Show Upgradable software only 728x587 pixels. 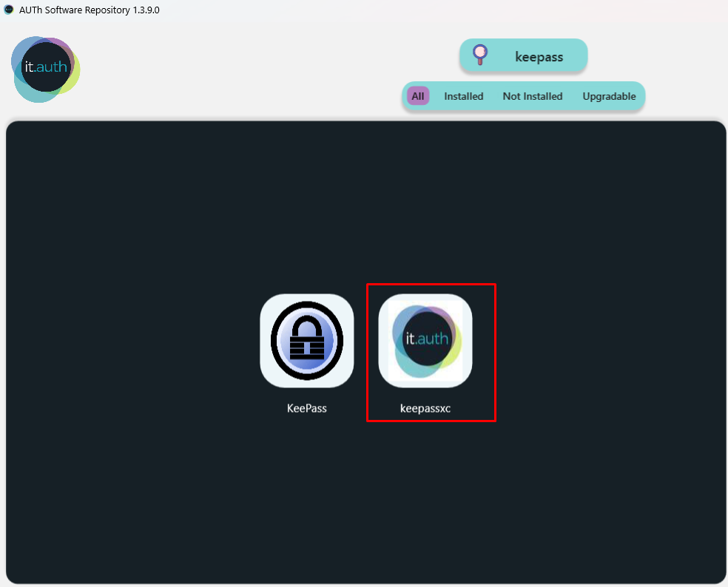coord(609,96)
